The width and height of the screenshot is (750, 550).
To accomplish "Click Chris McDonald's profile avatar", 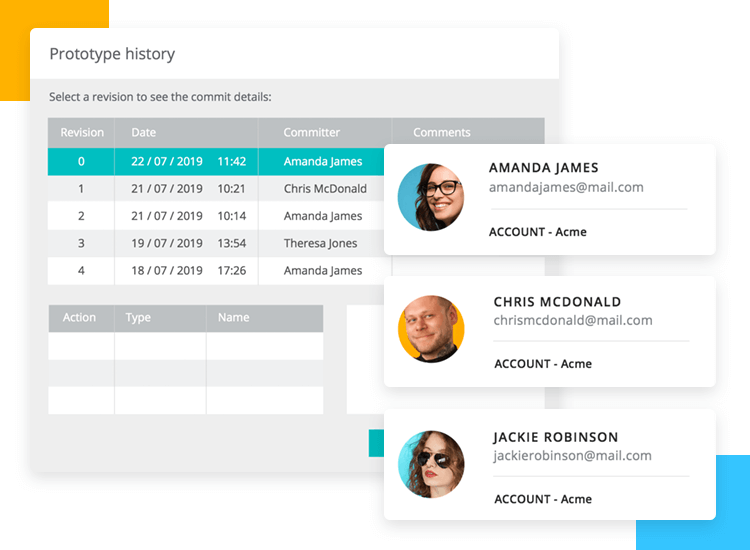I will [431, 329].
